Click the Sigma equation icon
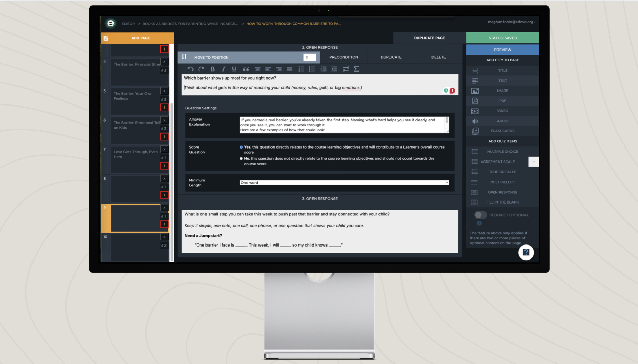This screenshot has width=638, height=364. pyautogui.click(x=356, y=69)
